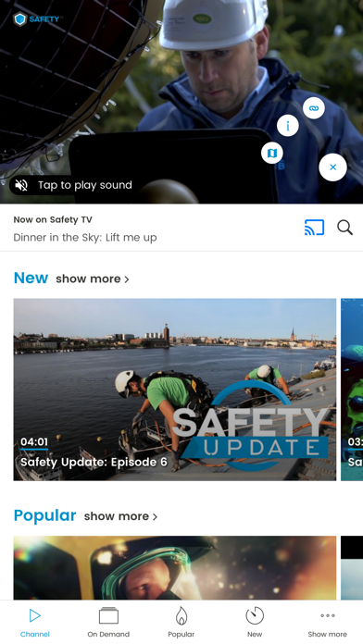Screen dimensions: 363x644
Task: Open the New tab in the bottom bar
Action: (255, 623)
